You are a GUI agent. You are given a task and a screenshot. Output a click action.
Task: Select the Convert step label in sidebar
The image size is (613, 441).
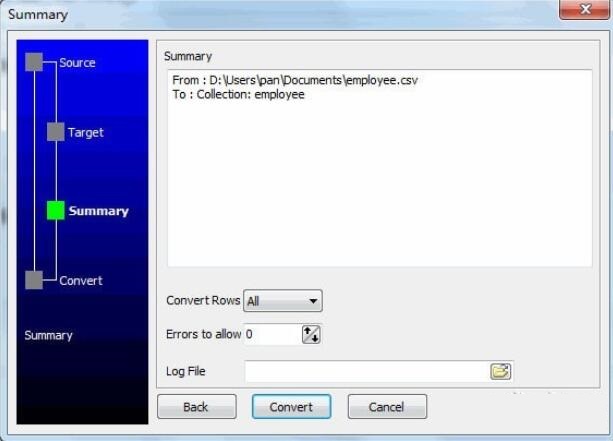point(81,281)
